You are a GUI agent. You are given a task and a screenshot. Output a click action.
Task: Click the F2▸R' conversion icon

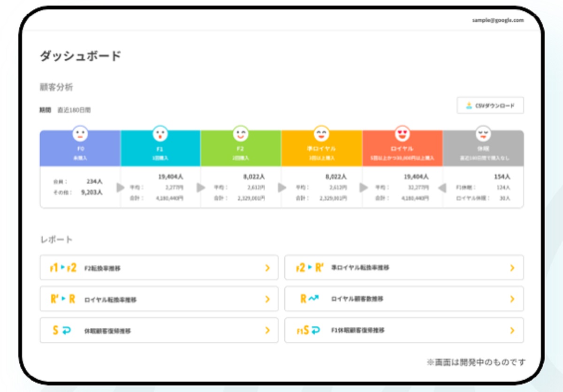coord(310,268)
